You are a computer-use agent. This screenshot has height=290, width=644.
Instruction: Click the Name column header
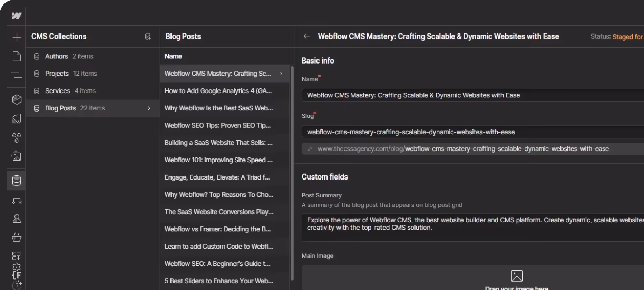173,56
